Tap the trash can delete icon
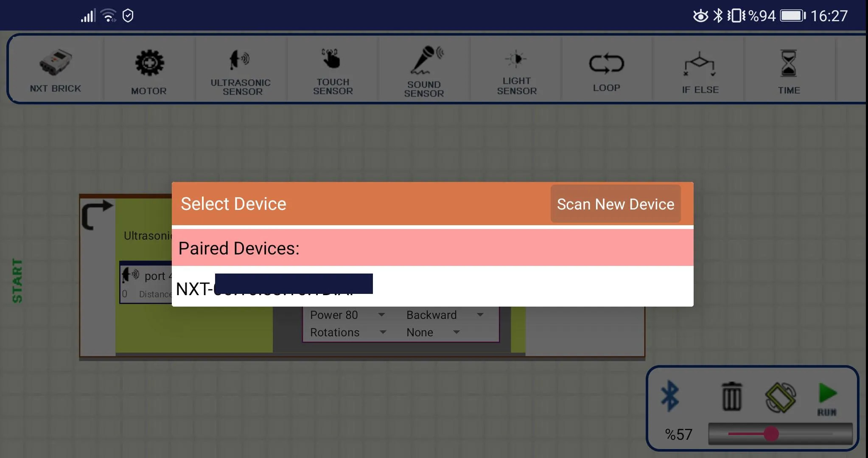868x458 pixels. click(x=732, y=396)
